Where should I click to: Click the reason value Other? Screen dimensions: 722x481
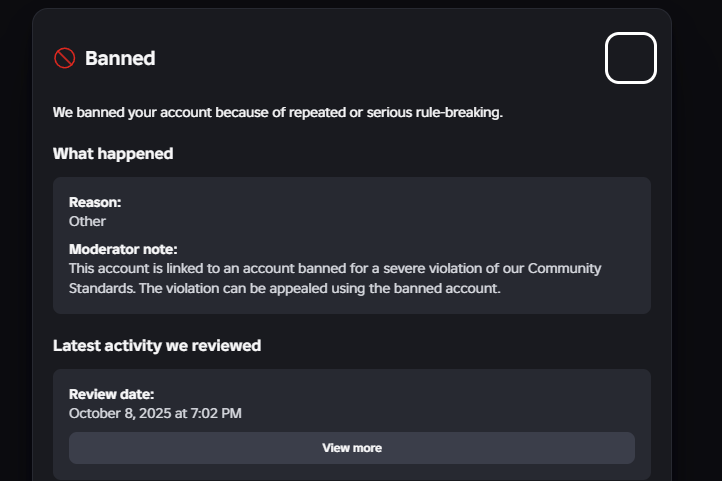coord(87,221)
